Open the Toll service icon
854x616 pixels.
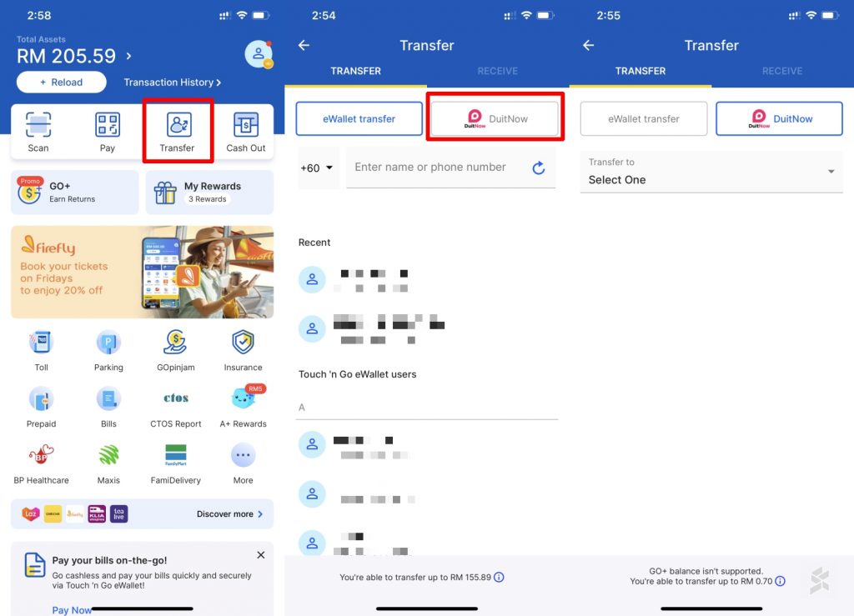coord(41,343)
